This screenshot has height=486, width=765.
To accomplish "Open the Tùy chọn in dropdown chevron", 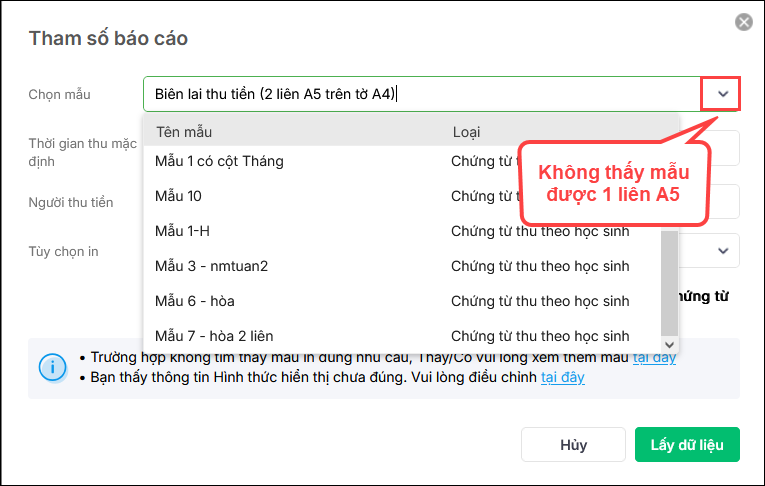I will point(724,251).
